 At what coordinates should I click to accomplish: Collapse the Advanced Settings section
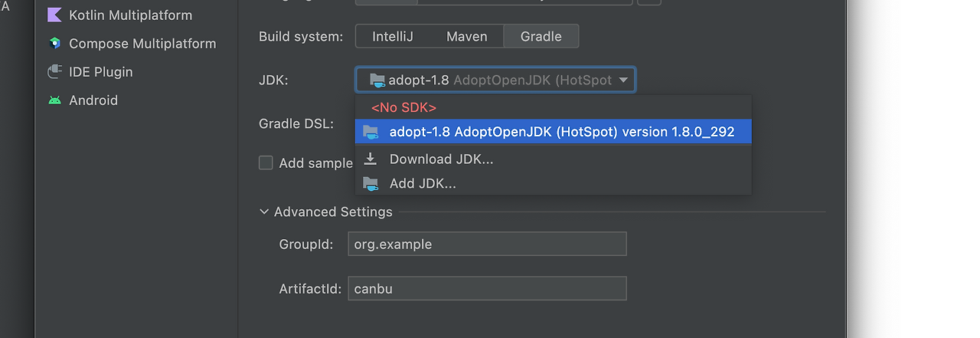(x=264, y=212)
